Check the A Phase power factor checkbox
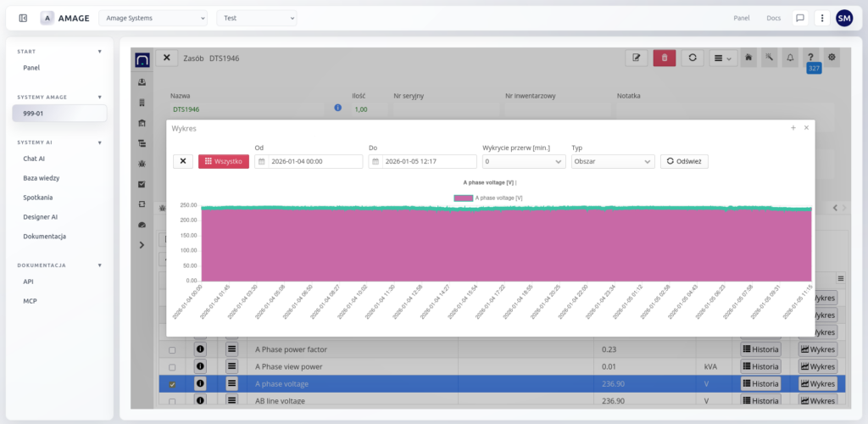The height and width of the screenshot is (424, 868). 172,349
